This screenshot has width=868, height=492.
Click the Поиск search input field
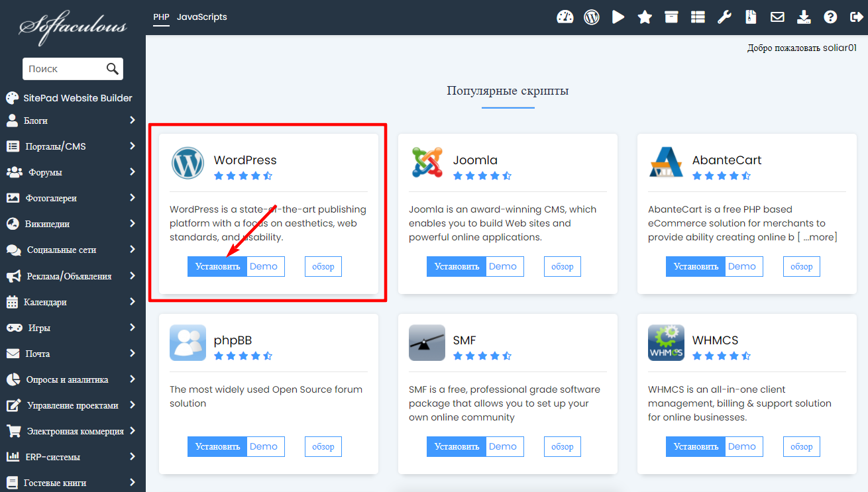click(63, 69)
